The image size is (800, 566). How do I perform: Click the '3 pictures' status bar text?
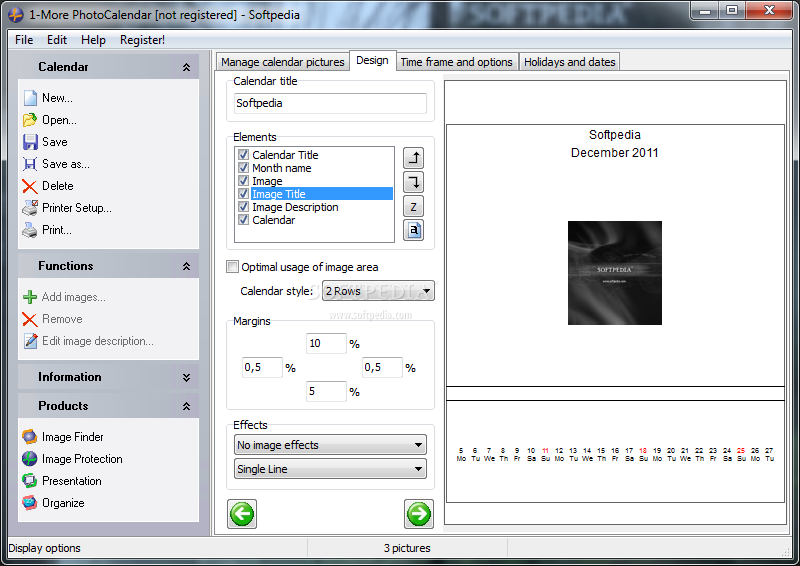point(407,548)
